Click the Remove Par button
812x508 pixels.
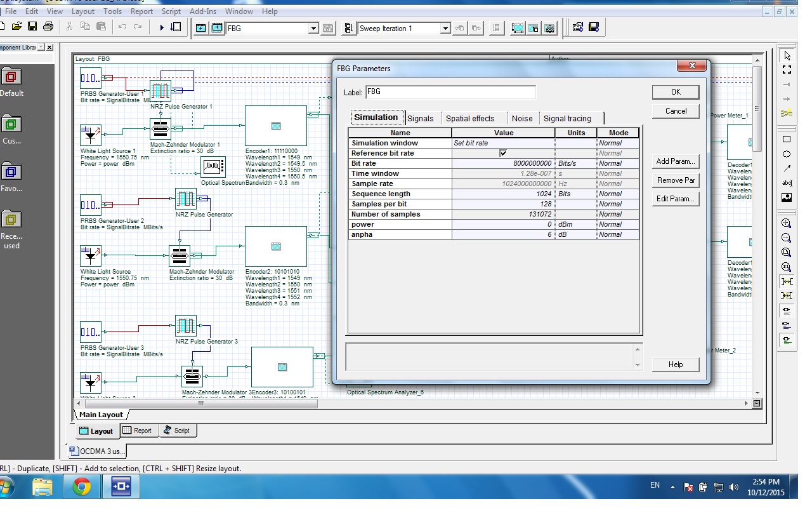pyautogui.click(x=676, y=180)
